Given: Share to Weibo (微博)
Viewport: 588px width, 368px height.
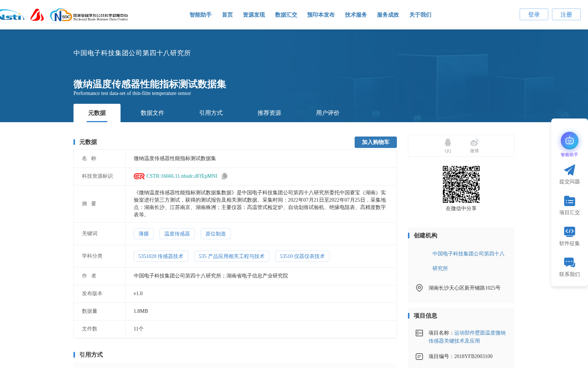Looking at the screenshot, I should click(x=474, y=146).
